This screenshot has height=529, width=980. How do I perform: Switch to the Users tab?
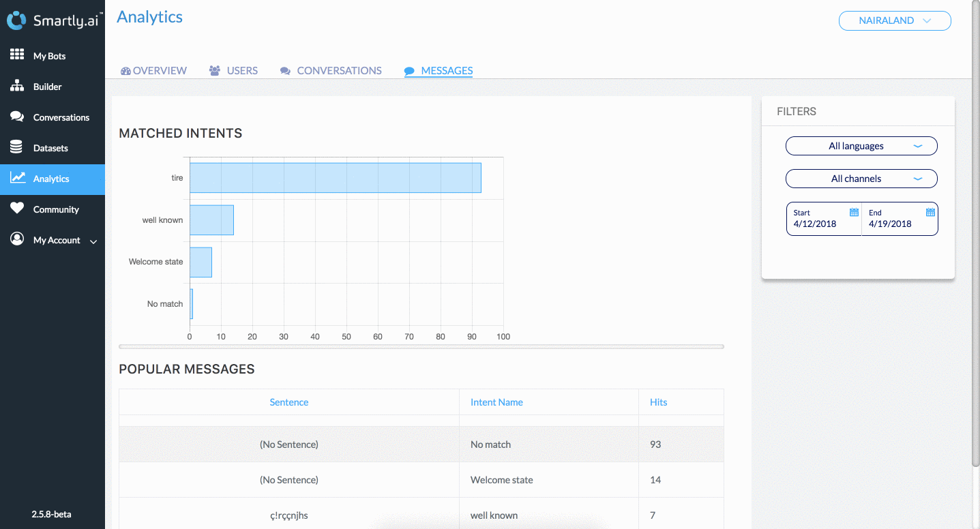pos(233,71)
